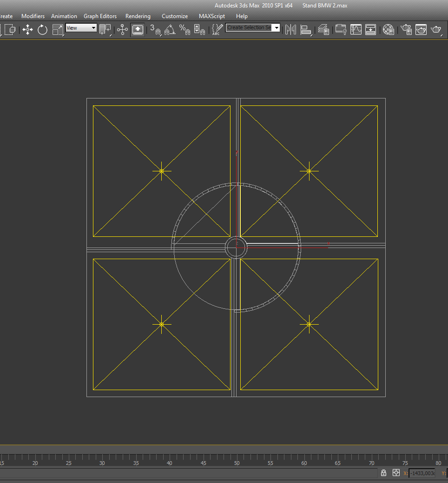Open the View reference coordinate dropdown
448x483 pixels.
pos(81,28)
